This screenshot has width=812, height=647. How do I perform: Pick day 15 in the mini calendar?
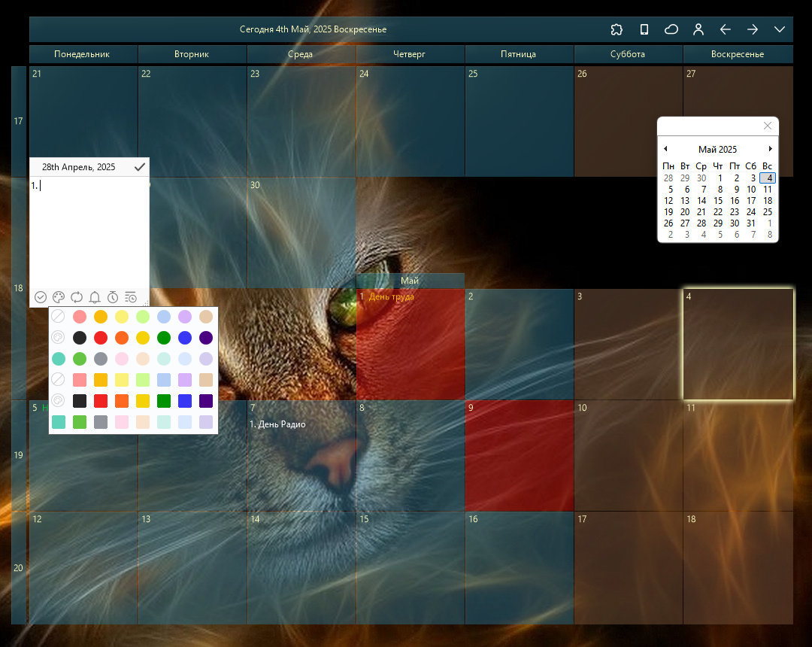point(718,200)
